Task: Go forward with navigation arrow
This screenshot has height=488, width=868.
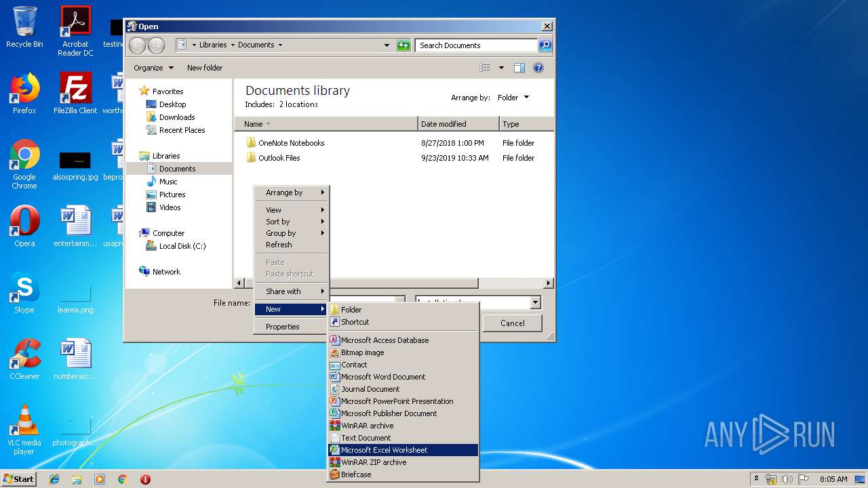Action: click(157, 45)
